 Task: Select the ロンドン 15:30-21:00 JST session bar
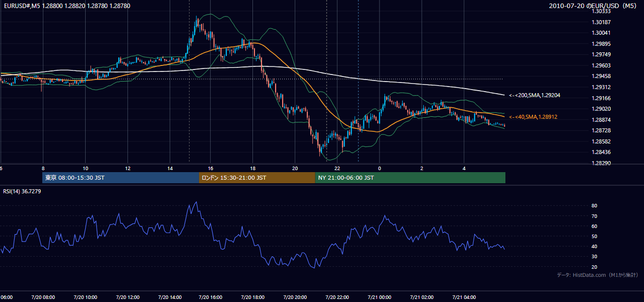pos(257,178)
